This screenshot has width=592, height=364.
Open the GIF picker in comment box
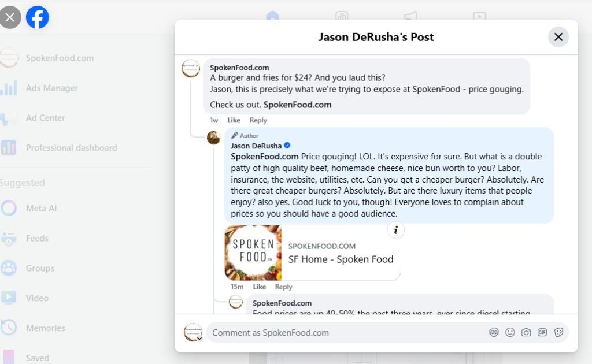coord(542,332)
